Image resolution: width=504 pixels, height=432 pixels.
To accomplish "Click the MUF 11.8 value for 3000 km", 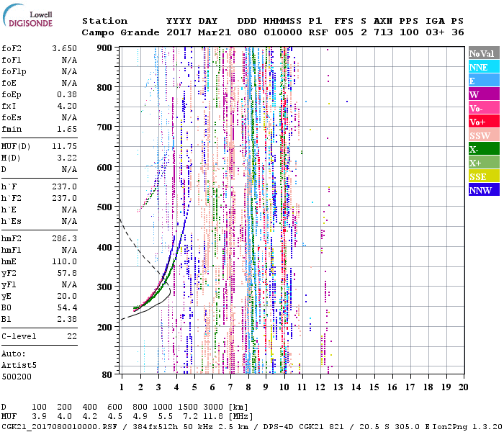I will (x=213, y=417).
